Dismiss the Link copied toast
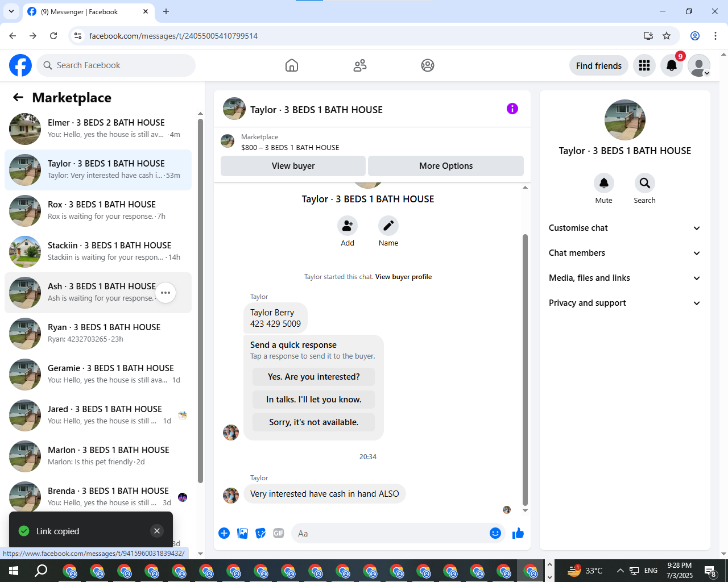 (157, 531)
